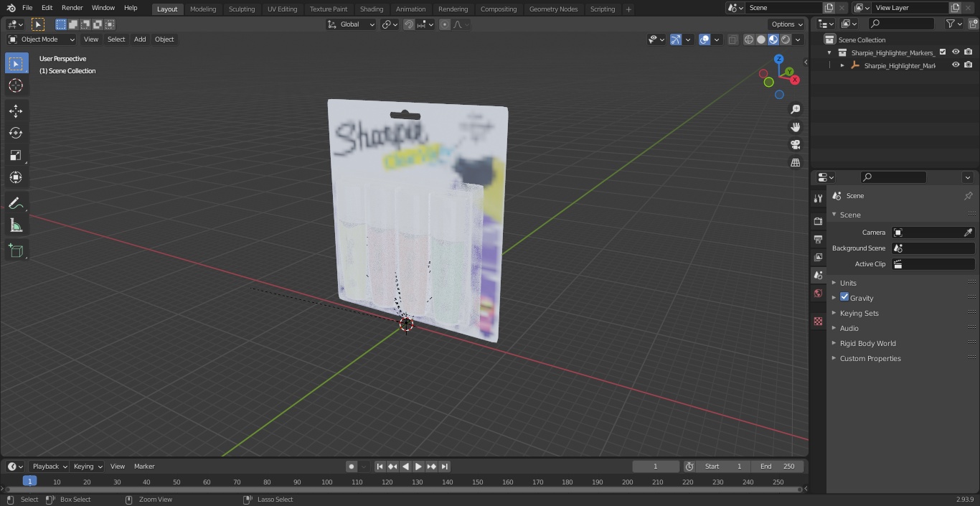Open the File menu
Screen dimensions: 980x506
click(x=27, y=8)
